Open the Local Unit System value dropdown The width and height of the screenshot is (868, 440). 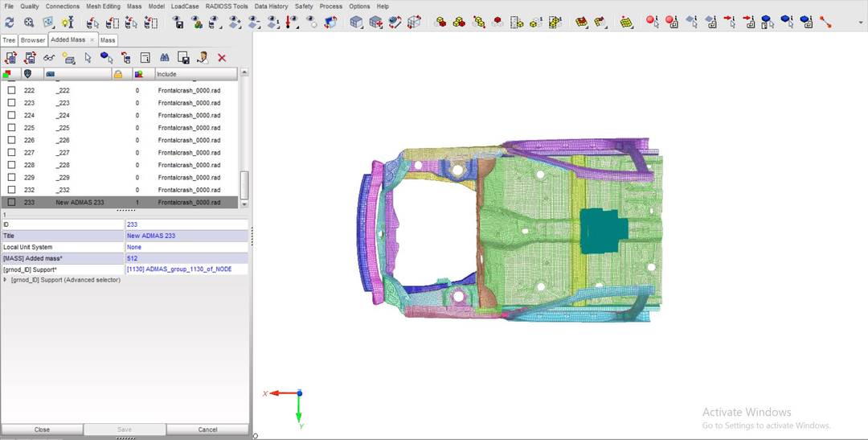[x=186, y=247]
